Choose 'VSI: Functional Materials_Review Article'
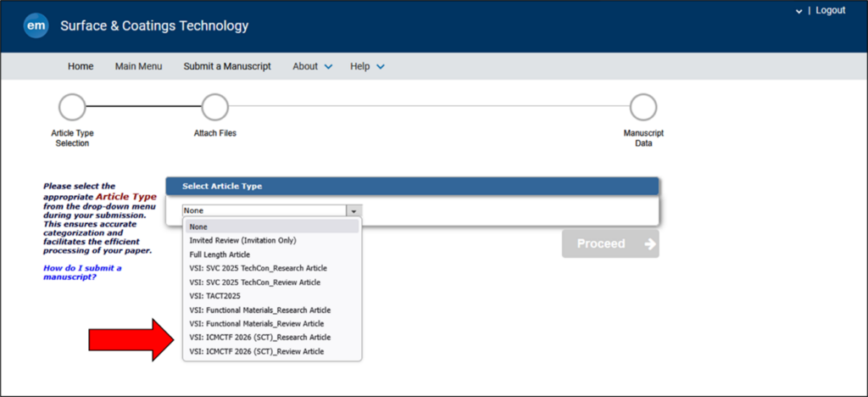The image size is (868, 397). 256,324
